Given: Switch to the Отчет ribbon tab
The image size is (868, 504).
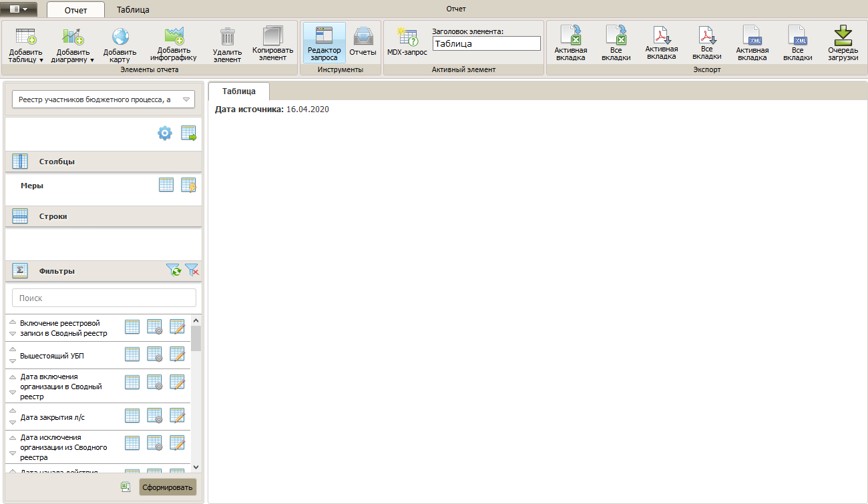Looking at the screenshot, I should pyautogui.click(x=75, y=10).
